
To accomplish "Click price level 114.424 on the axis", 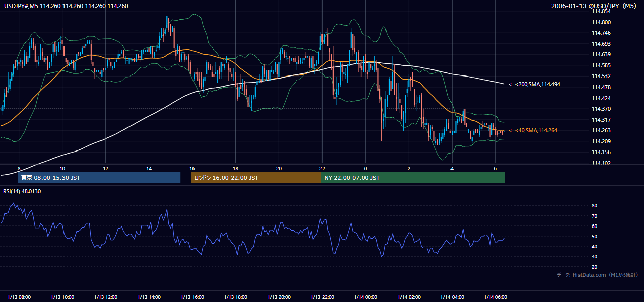I will tap(601, 98).
